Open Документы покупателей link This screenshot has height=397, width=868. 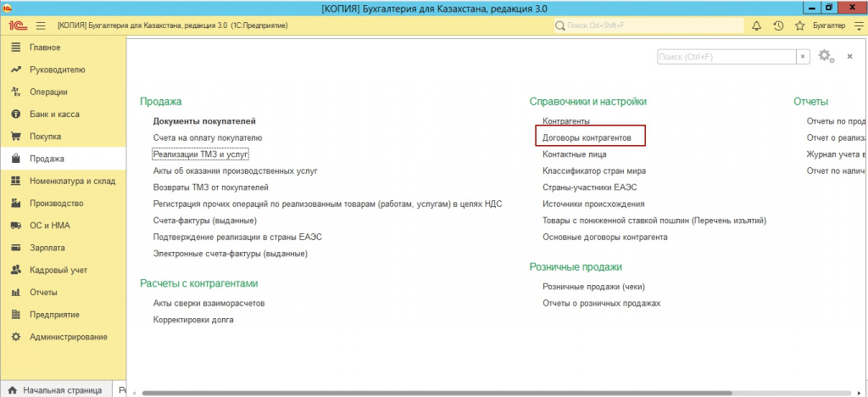[204, 120]
